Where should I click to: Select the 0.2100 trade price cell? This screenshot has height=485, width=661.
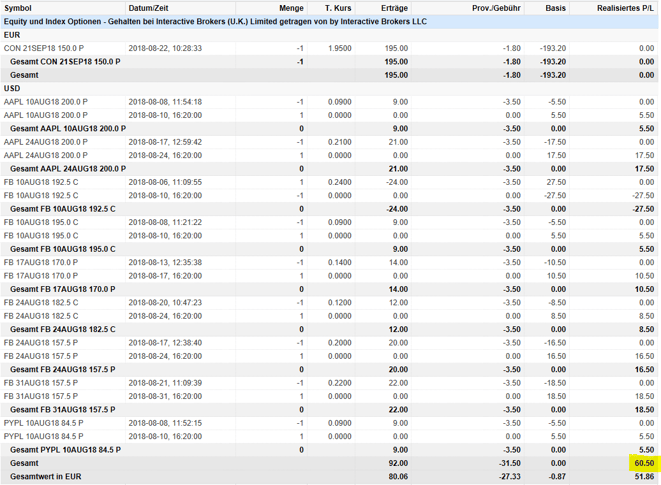click(340, 142)
